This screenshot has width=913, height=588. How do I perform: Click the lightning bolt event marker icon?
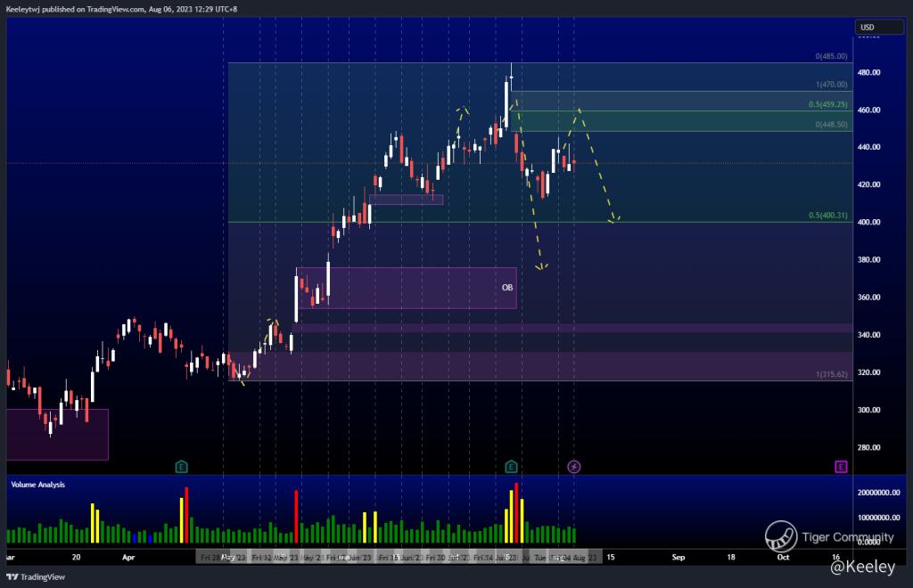[x=573, y=467]
